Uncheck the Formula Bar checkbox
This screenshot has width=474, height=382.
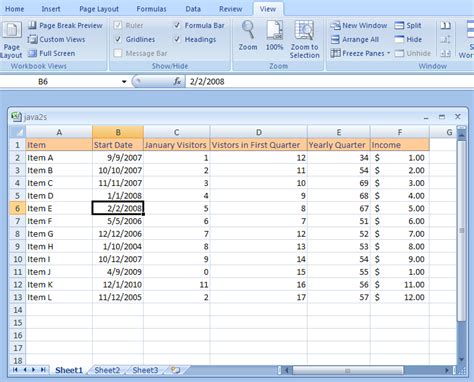point(177,25)
